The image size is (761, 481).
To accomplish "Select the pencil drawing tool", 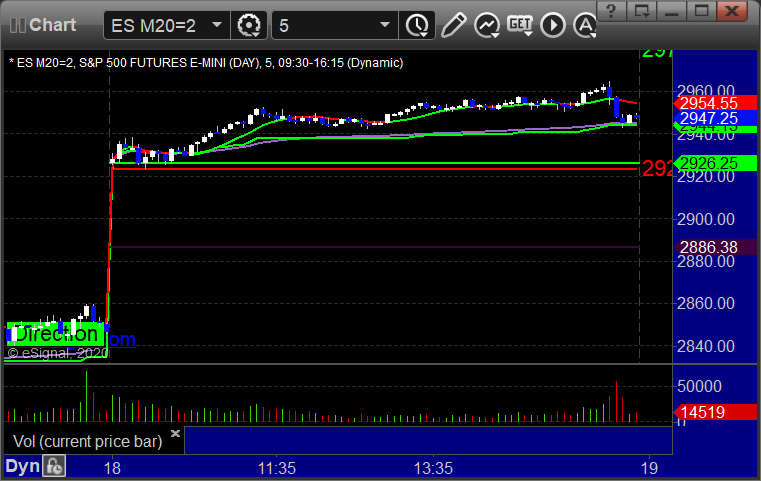I will [453, 25].
